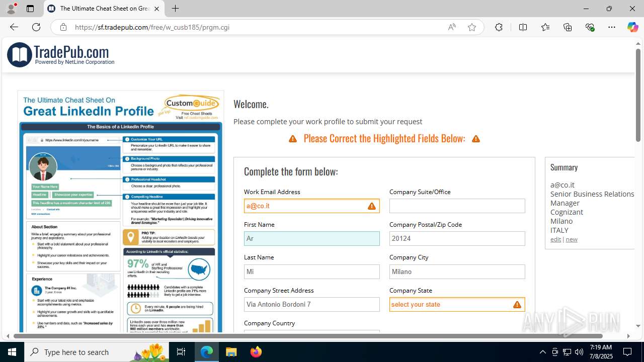Focus the First Name field
The height and width of the screenshot is (362, 644).
(x=311, y=238)
